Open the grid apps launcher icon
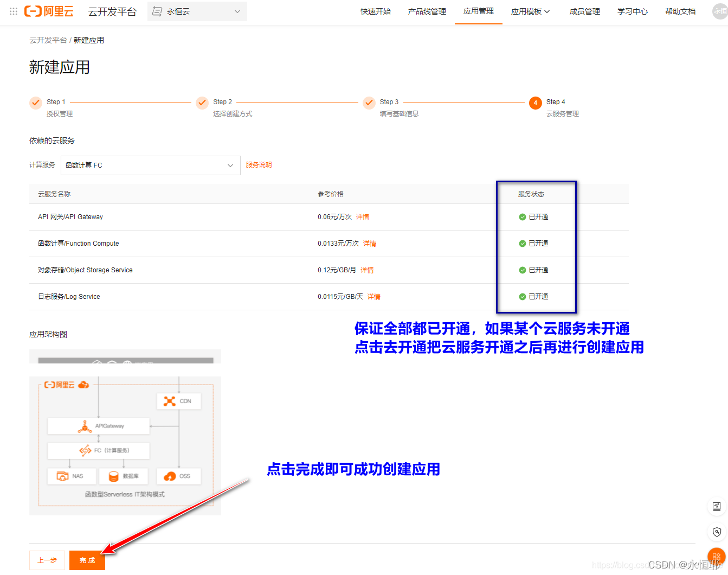Screen dimensions: 728x575 tap(14, 11)
